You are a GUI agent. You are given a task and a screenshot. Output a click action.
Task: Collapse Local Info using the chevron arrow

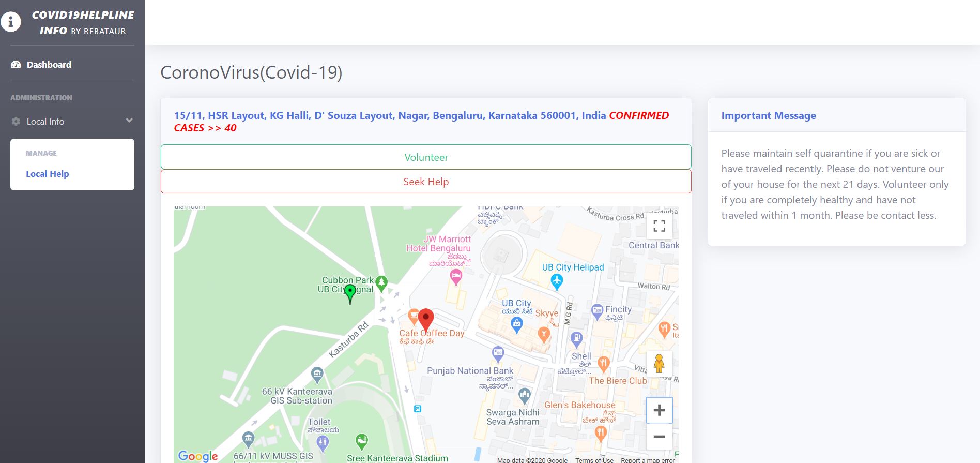coord(129,121)
